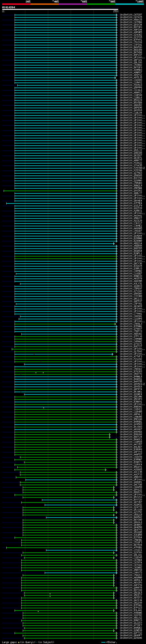
Task: Select hit label UniRef100_Q09583
Action: pos(131,424)
